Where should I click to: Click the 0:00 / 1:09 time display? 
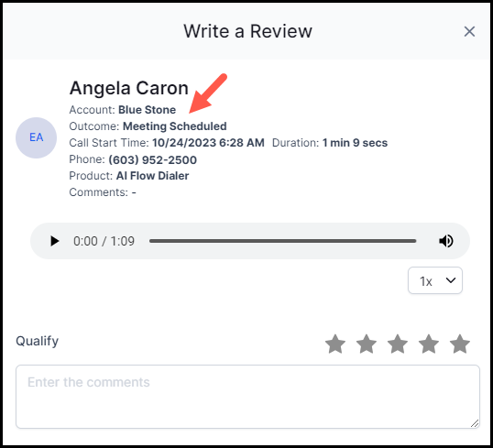click(104, 241)
